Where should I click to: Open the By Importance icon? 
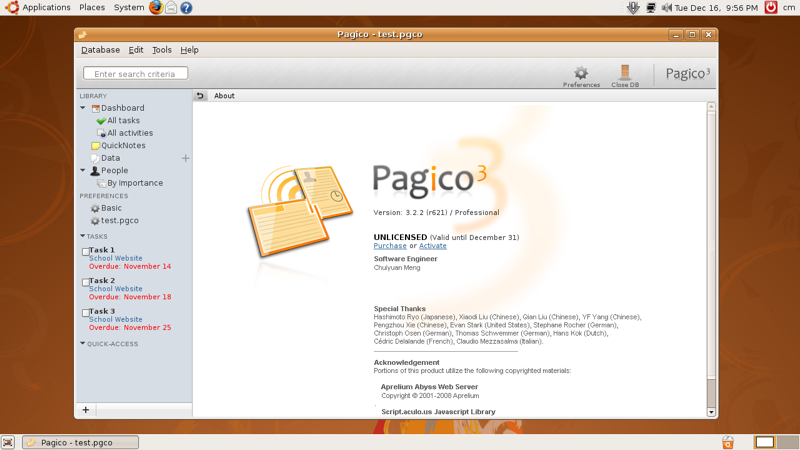pos(102,183)
